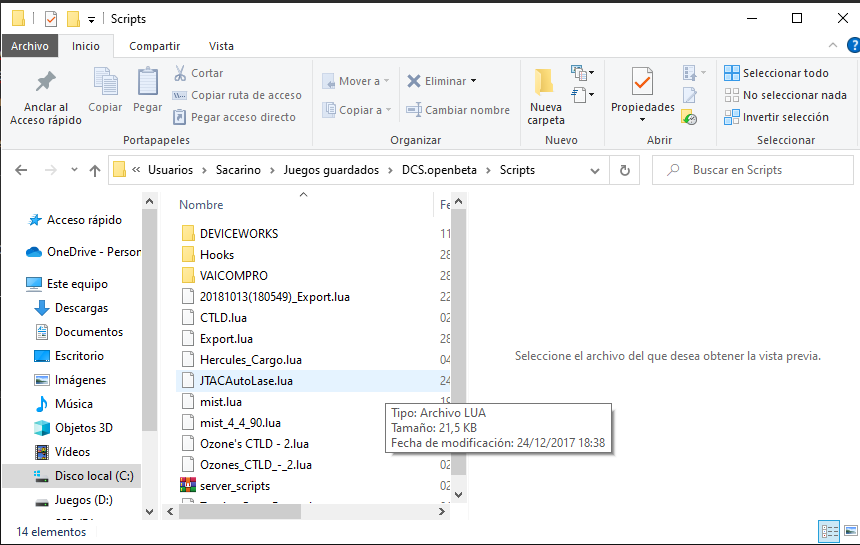860x545 pixels.
Task: Create folder with Nueva carpeta
Action: pyautogui.click(x=545, y=97)
